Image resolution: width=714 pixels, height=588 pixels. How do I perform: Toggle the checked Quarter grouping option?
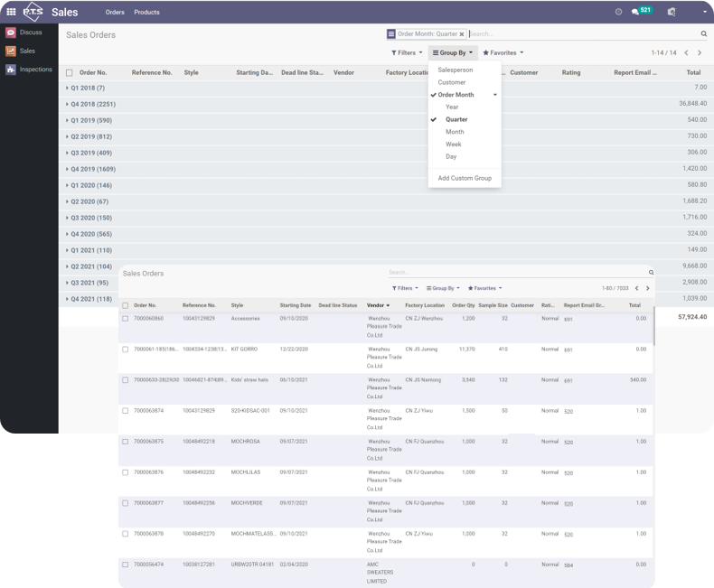coord(456,119)
